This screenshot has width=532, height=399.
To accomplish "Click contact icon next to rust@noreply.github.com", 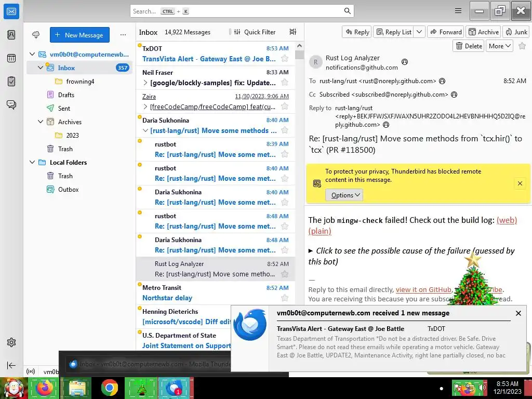I will [442, 81].
